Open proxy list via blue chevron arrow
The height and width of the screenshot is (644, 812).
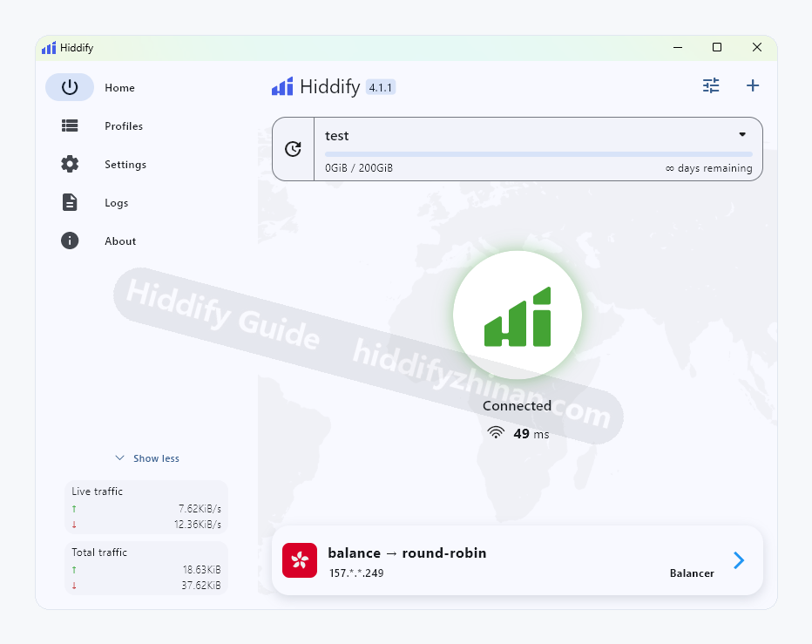[739, 560]
